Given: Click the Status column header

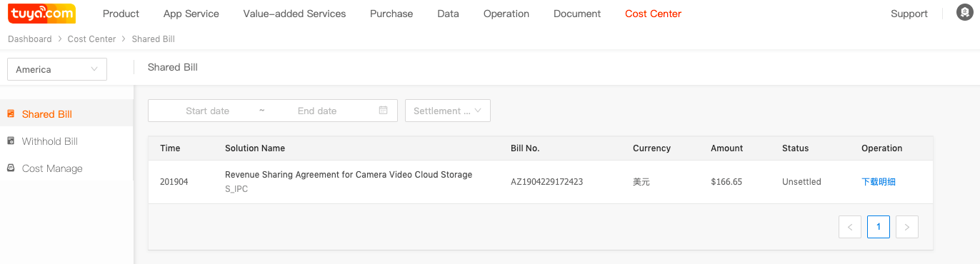Looking at the screenshot, I should [795, 148].
